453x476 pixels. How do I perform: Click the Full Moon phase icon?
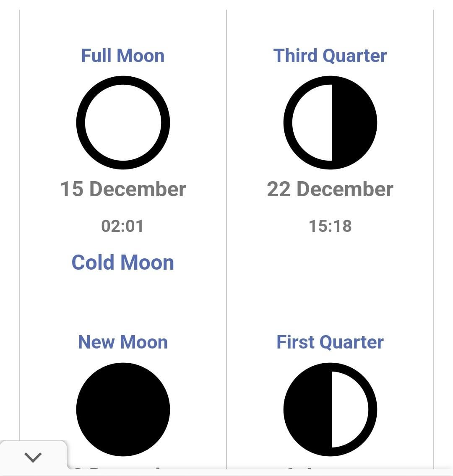click(x=123, y=123)
